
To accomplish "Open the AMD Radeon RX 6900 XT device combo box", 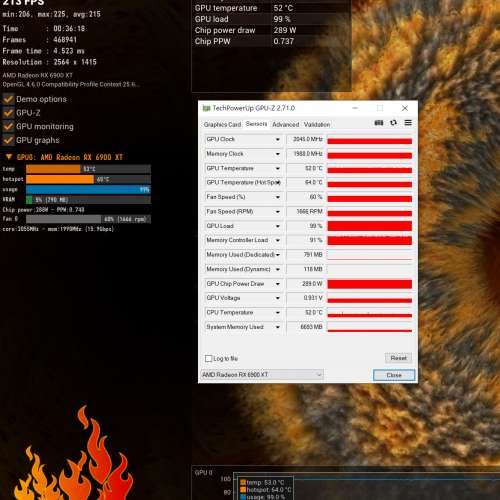I will tap(262, 375).
